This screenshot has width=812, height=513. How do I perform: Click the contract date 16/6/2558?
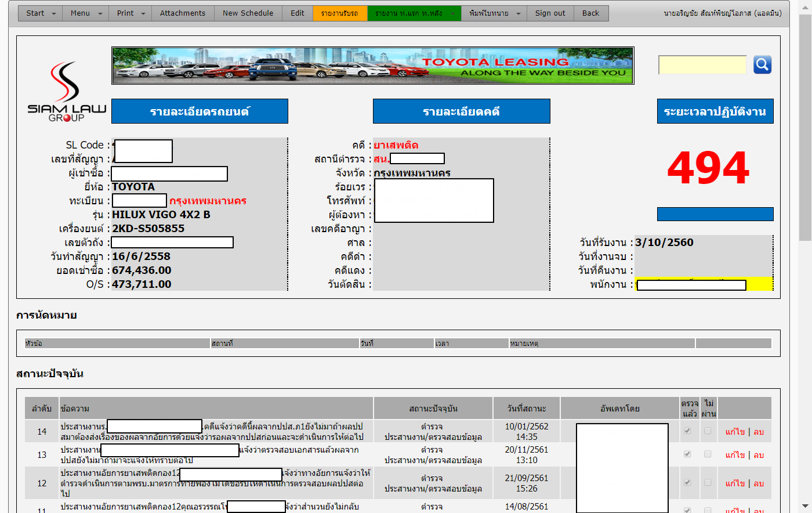point(141,256)
